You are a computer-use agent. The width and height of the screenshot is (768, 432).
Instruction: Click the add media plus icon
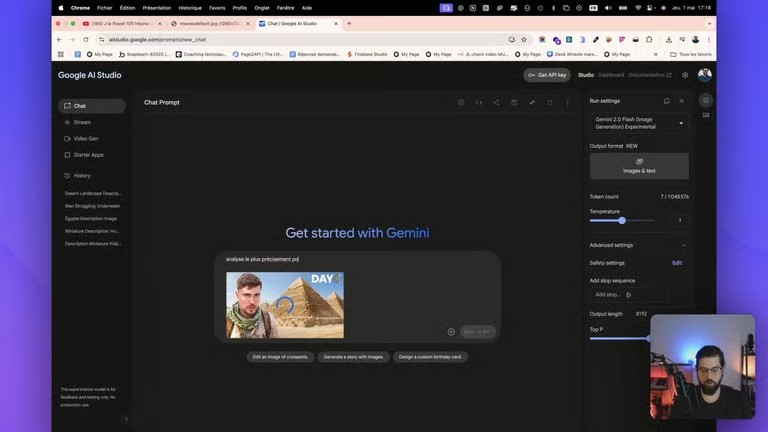click(451, 332)
